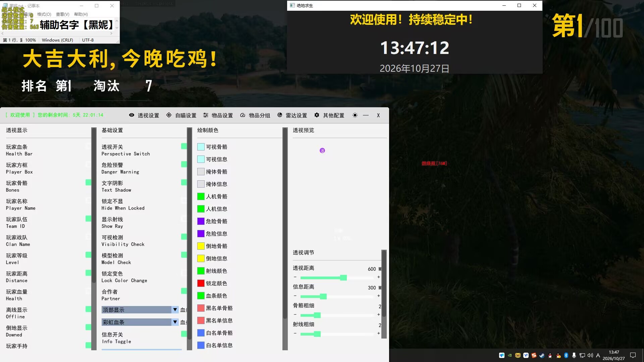Click the 可视骨骼 color swatch
The width and height of the screenshot is (644, 362).
pyautogui.click(x=201, y=147)
